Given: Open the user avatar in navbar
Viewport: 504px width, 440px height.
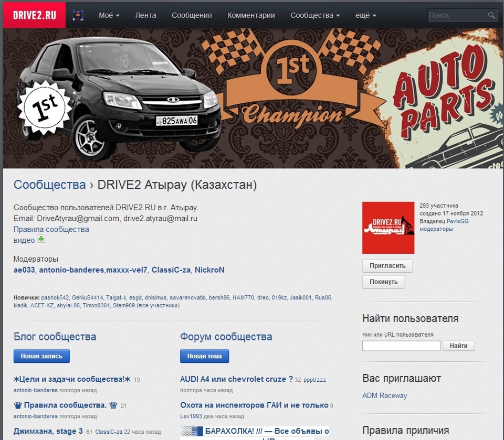Looking at the screenshot, I should pyautogui.click(x=78, y=15).
